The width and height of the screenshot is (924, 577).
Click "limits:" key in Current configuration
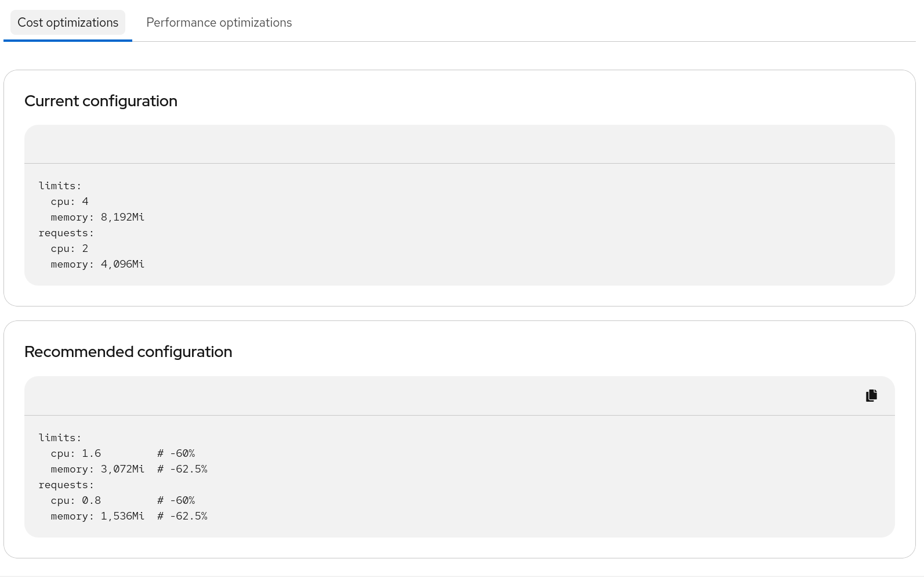(60, 186)
